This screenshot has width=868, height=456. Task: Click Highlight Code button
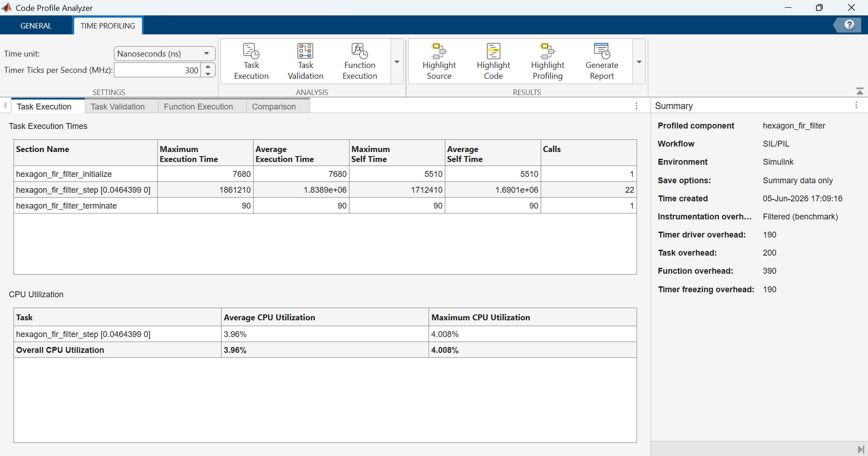[493, 62]
